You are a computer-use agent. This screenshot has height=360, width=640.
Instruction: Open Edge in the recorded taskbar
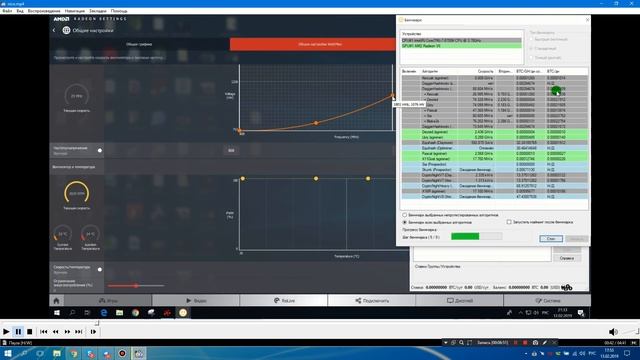click(104, 313)
